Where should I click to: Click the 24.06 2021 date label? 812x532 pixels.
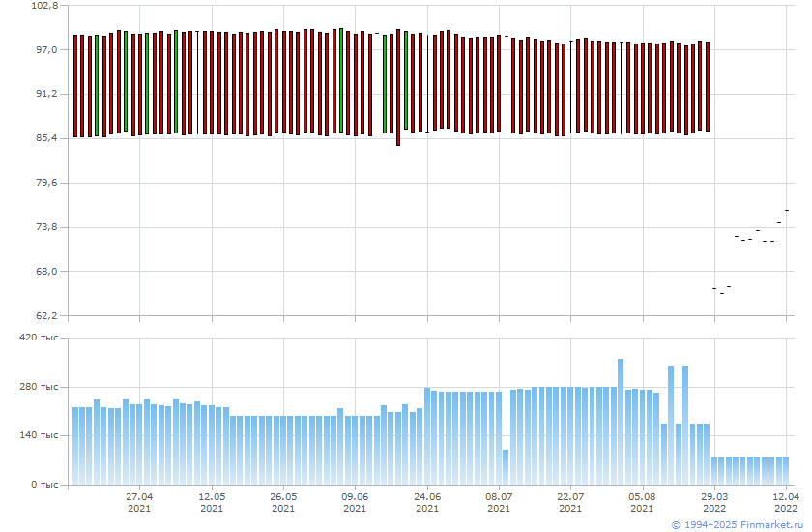pos(427,500)
